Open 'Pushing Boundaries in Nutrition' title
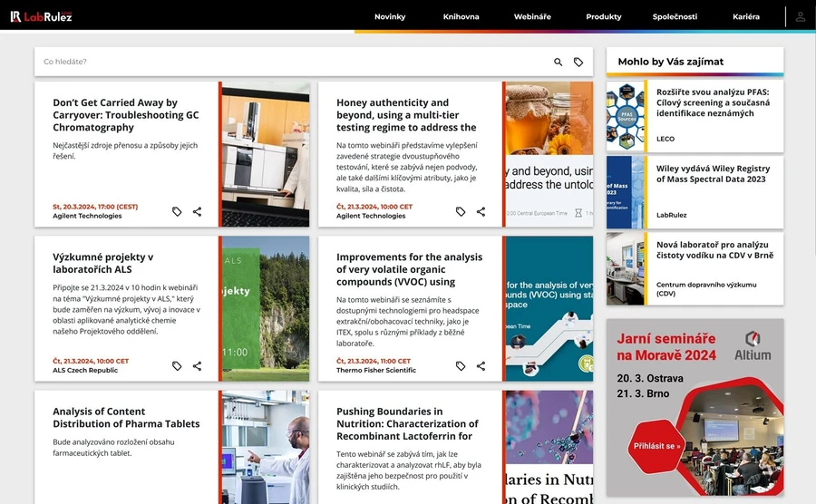This screenshot has width=816, height=504. tap(407, 424)
